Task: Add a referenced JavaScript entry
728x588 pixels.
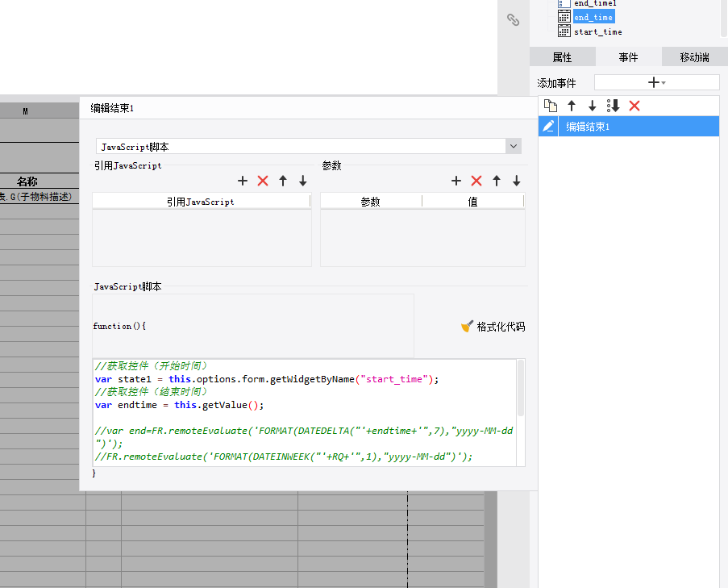Action: 243,181
